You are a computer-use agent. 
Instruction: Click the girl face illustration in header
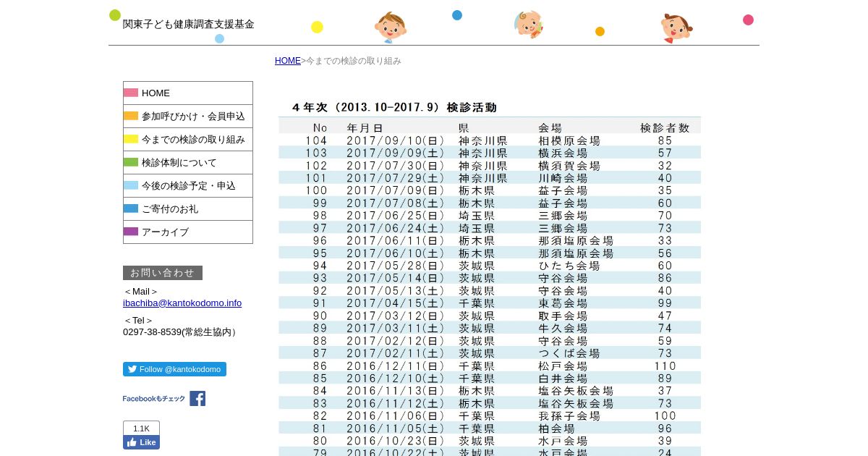pos(676,28)
